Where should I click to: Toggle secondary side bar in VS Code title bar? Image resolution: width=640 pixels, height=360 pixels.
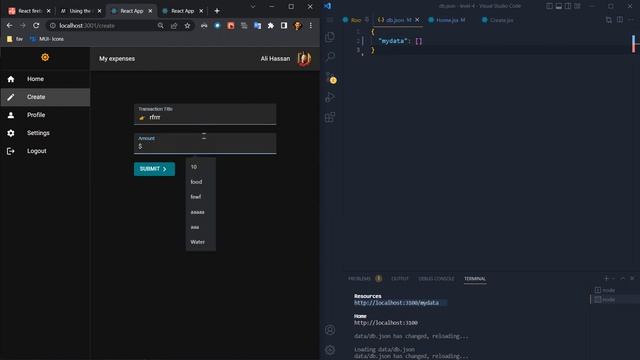pos(568,6)
